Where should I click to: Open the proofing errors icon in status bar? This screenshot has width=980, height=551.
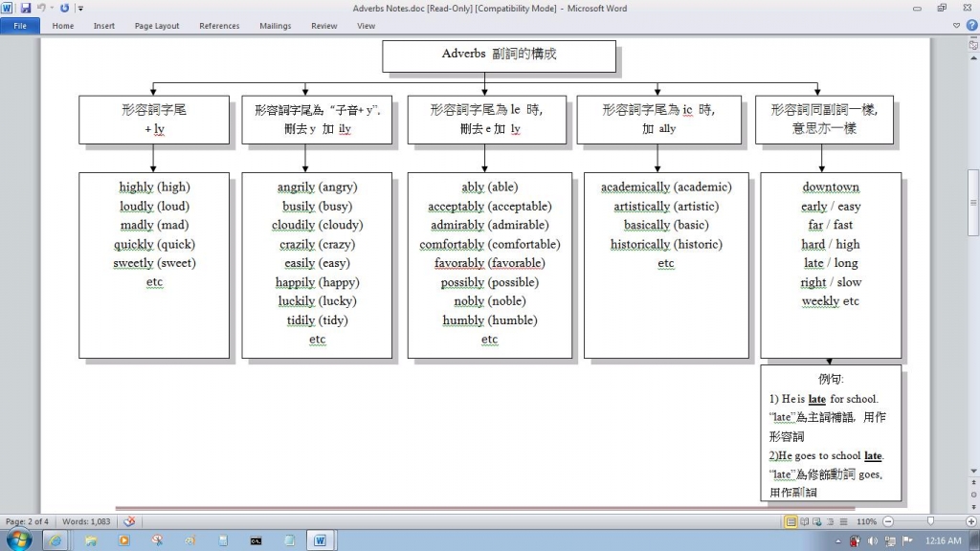tap(129, 521)
